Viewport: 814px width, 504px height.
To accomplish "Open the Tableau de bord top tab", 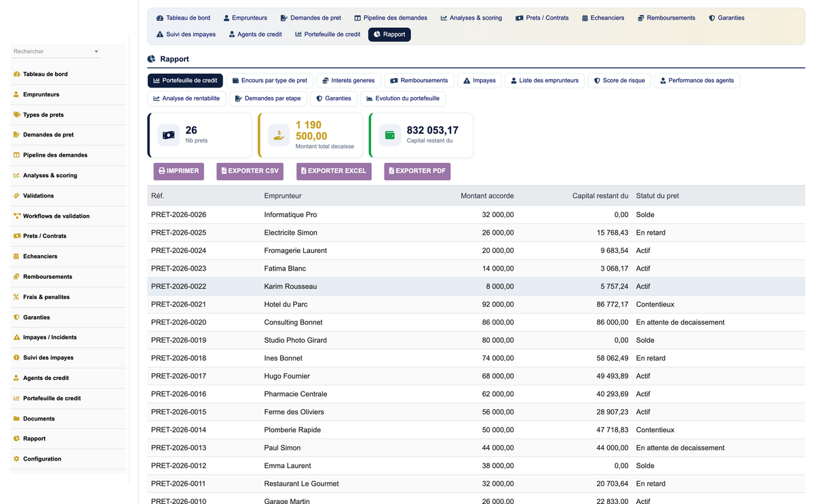I will tap(183, 18).
